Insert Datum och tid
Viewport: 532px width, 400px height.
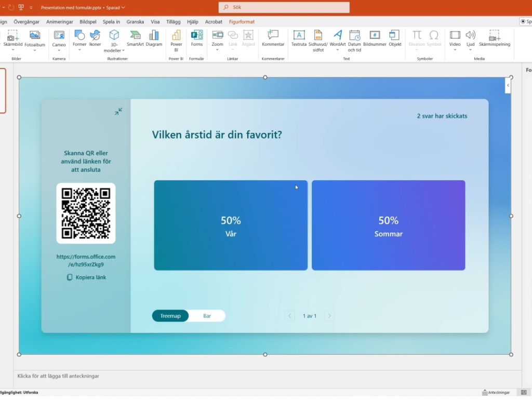354,41
